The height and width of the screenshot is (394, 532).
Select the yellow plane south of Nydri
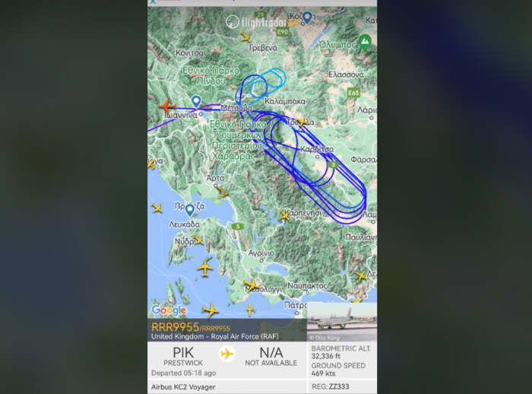click(x=205, y=268)
